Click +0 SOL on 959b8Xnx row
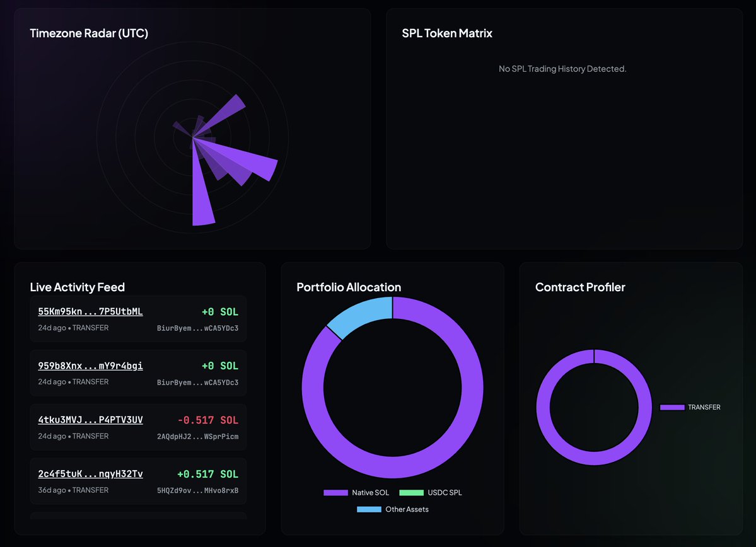The width and height of the screenshot is (756, 547). pos(220,366)
